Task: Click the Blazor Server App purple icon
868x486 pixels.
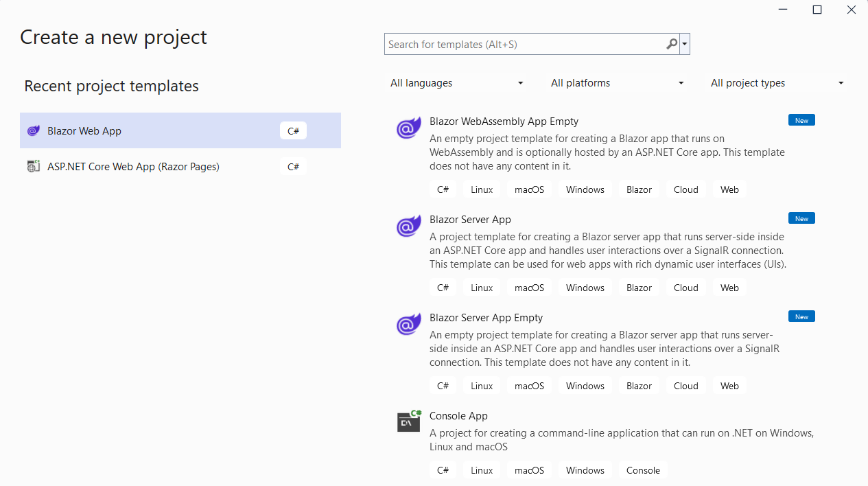Action: tap(408, 226)
